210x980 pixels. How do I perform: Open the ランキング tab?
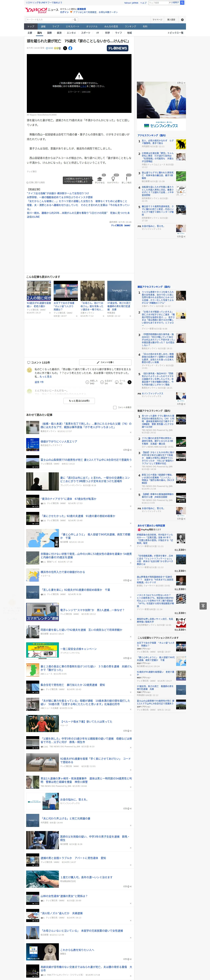click(x=130, y=27)
